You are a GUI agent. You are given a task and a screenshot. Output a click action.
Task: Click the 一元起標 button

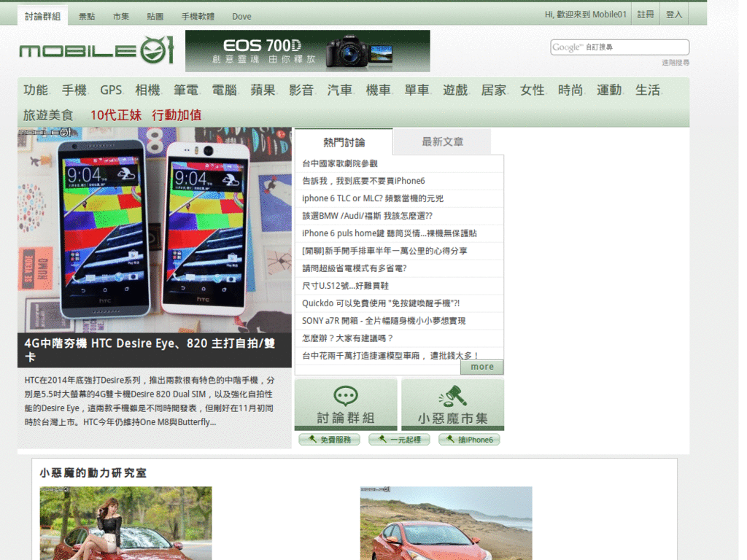tap(399, 440)
